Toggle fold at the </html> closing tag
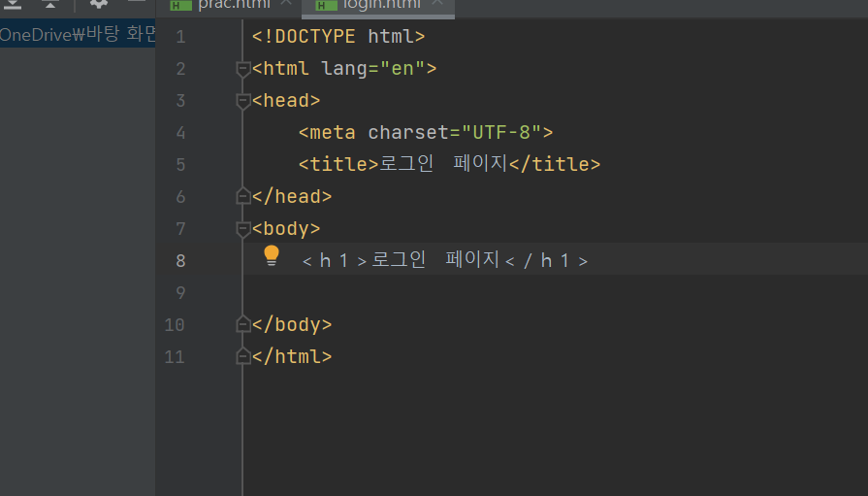The height and width of the screenshot is (496, 868). click(243, 356)
